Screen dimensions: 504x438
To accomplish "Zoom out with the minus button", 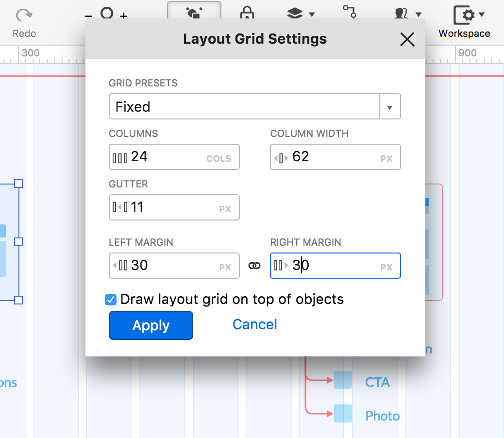I will (x=88, y=16).
